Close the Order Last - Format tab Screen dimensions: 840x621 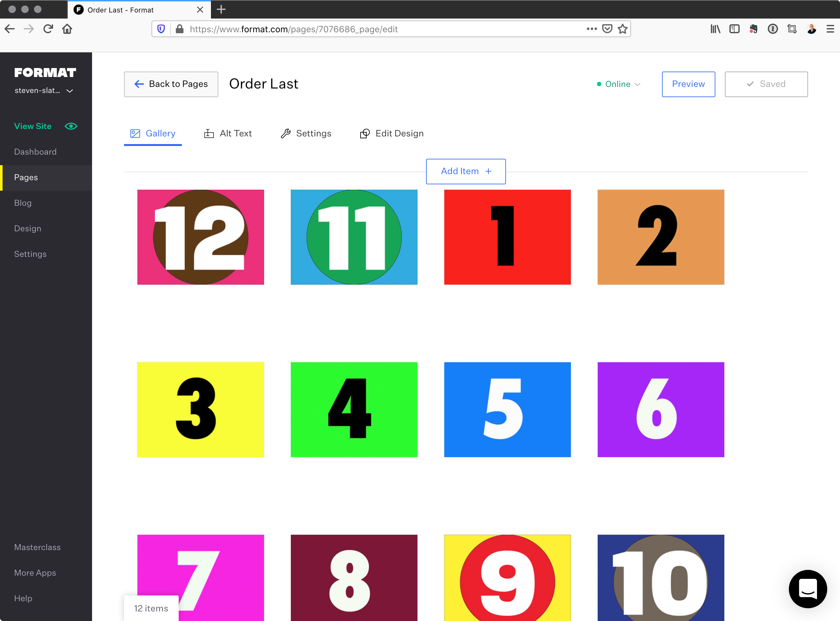(200, 9)
